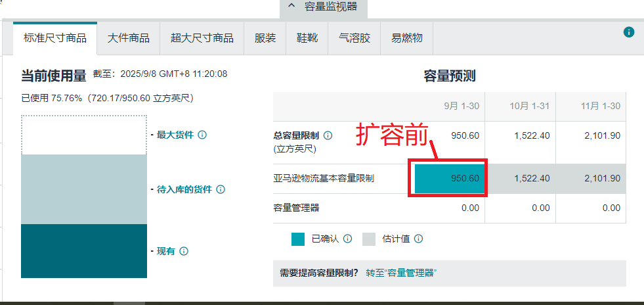
Task: Switch to the 大件商品 tab
Action: (129, 38)
